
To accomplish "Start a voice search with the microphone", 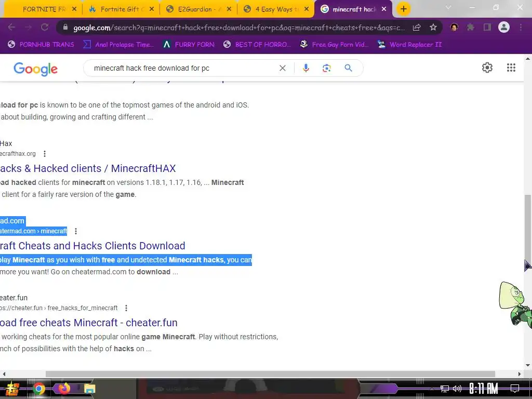I will (x=305, y=68).
